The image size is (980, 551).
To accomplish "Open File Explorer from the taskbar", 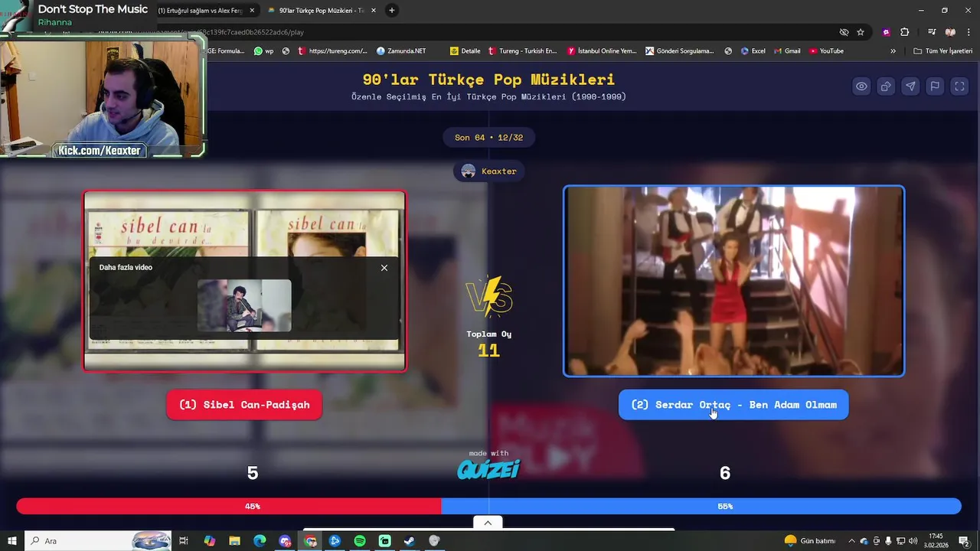I will (x=235, y=541).
